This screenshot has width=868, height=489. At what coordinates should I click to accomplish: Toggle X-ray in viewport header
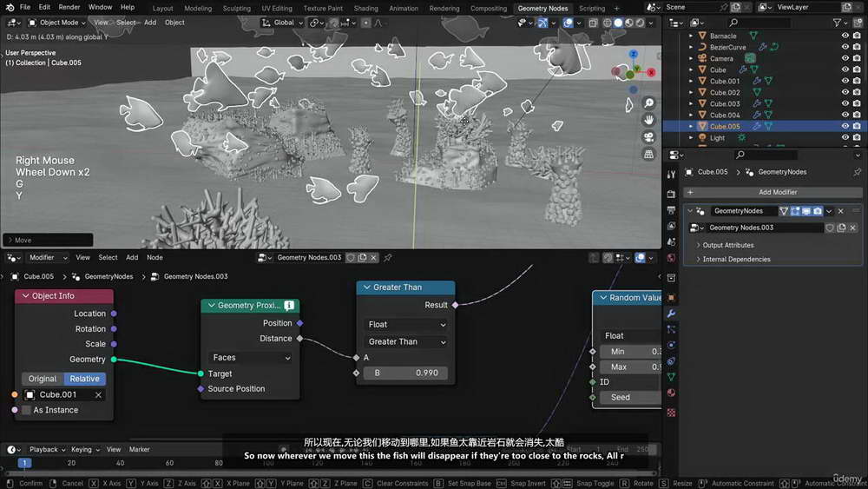(x=593, y=23)
